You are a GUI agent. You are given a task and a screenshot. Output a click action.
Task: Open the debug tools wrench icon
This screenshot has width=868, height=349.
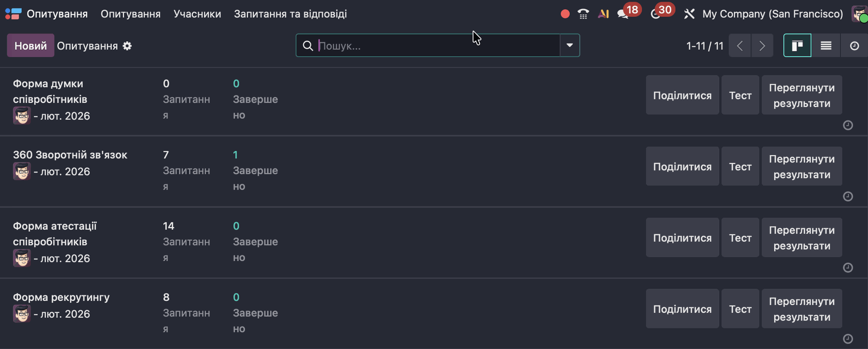point(689,14)
